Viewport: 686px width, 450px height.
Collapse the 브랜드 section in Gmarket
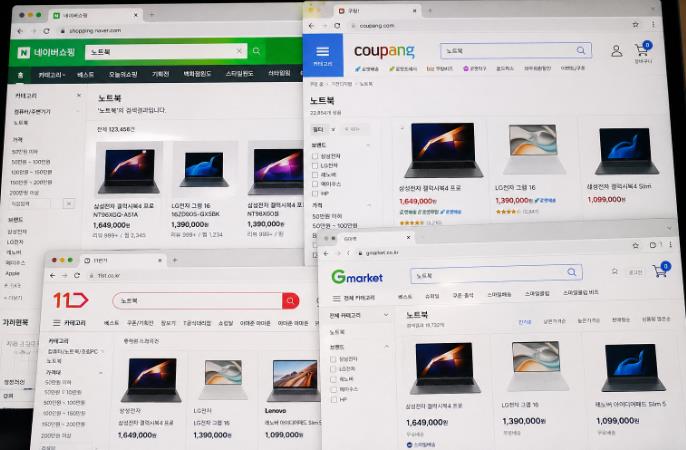click(x=387, y=347)
